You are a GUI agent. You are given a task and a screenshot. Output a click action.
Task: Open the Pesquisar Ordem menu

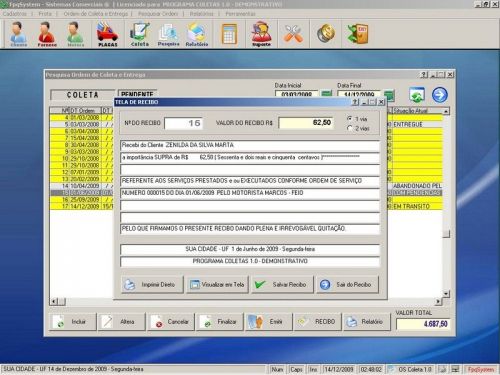click(158, 14)
